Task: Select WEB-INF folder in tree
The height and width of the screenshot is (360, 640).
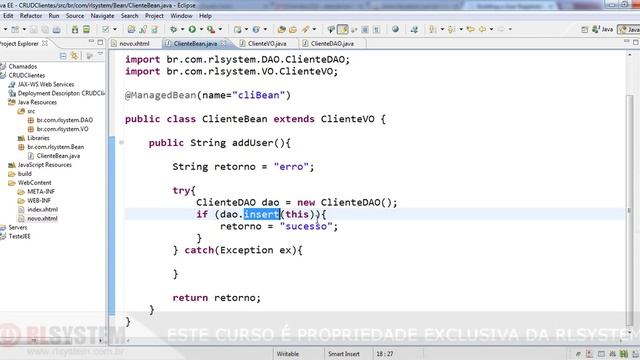Action: (39, 200)
